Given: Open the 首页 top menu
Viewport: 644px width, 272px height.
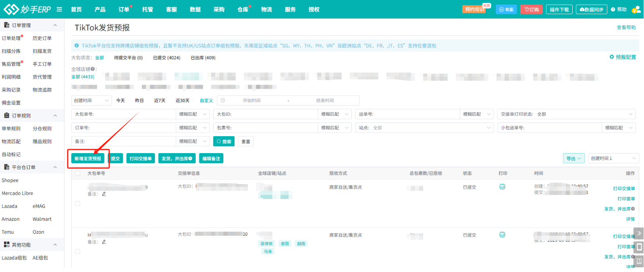Looking at the screenshot, I should pyautogui.click(x=76, y=9).
